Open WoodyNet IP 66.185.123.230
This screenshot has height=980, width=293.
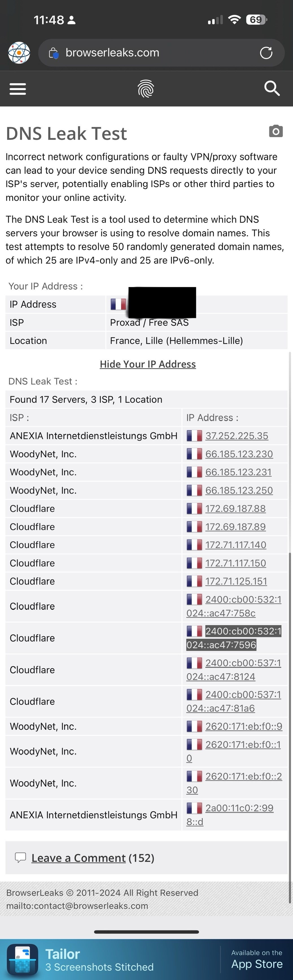pos(239,454)
